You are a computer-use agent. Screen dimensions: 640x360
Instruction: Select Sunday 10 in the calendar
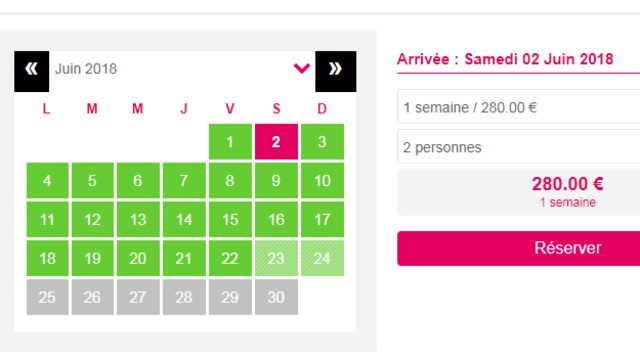click(x=322, y=180)
